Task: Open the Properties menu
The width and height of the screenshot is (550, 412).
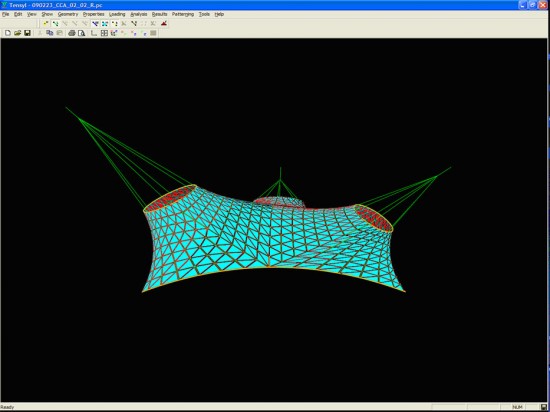Action: [x=93, y=14]
